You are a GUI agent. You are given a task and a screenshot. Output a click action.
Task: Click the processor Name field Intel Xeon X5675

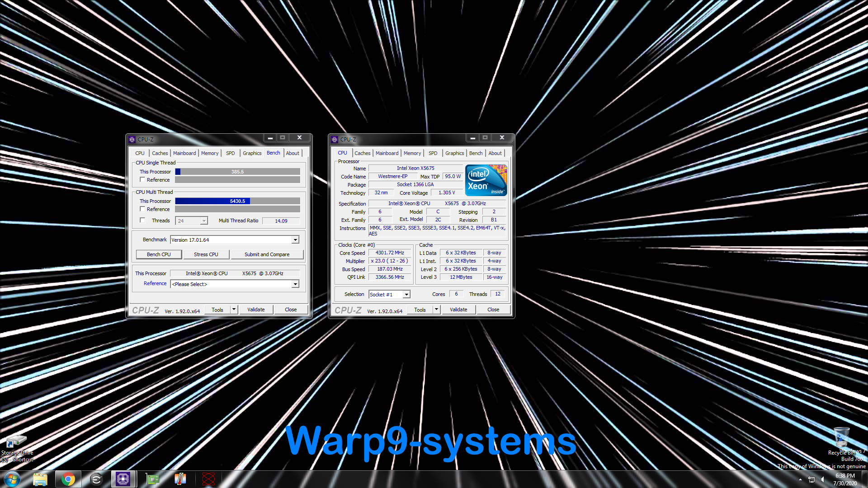tap(415, 168)
